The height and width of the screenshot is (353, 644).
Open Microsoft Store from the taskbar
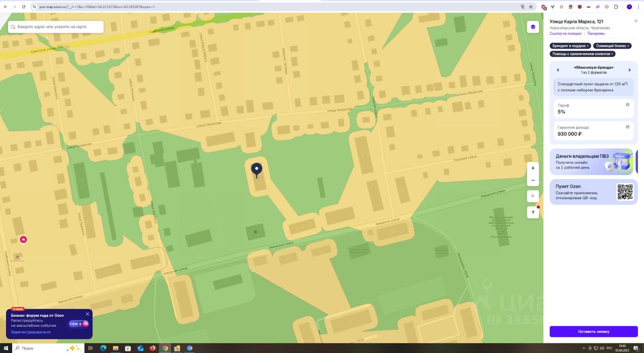[128, 348]
